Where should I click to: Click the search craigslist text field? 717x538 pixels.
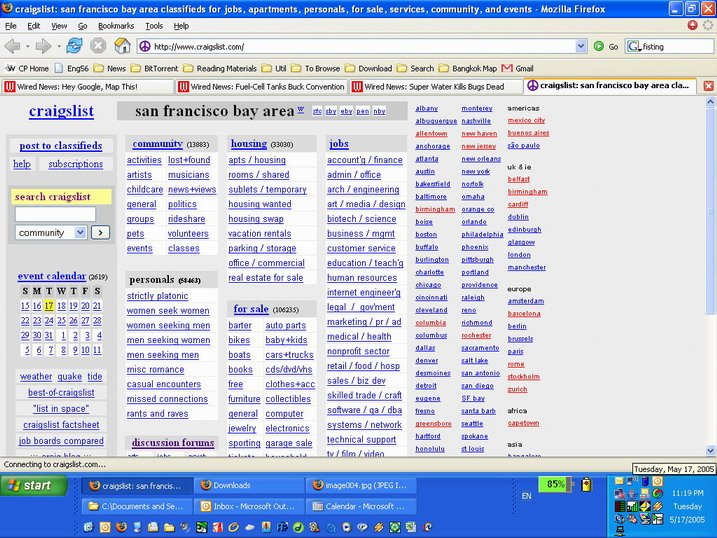point(55,214)
